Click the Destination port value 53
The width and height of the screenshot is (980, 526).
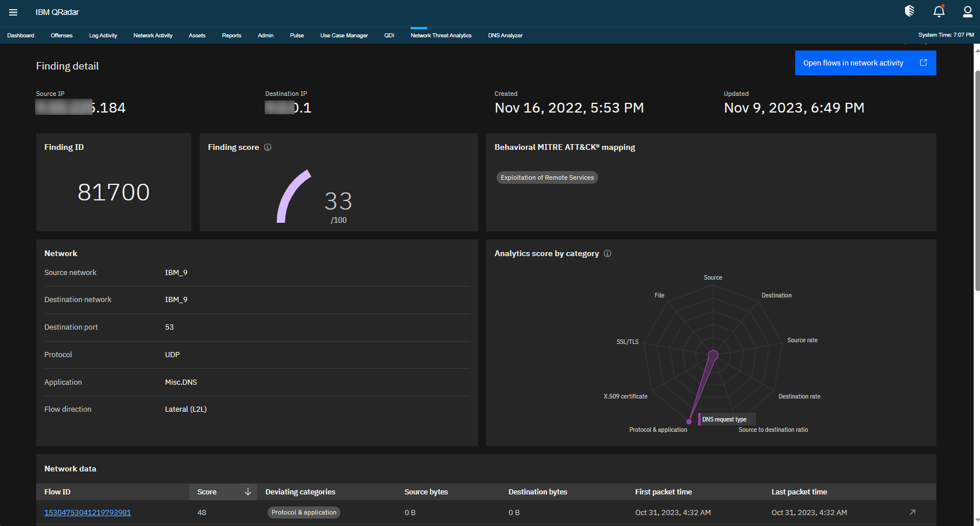tap(169, 327)
